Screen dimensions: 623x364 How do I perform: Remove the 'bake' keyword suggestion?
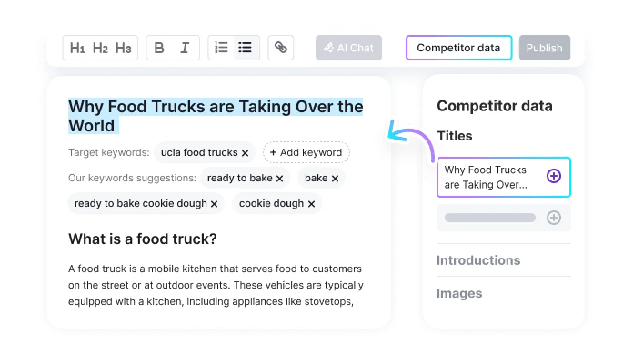(x=335, y=179)
